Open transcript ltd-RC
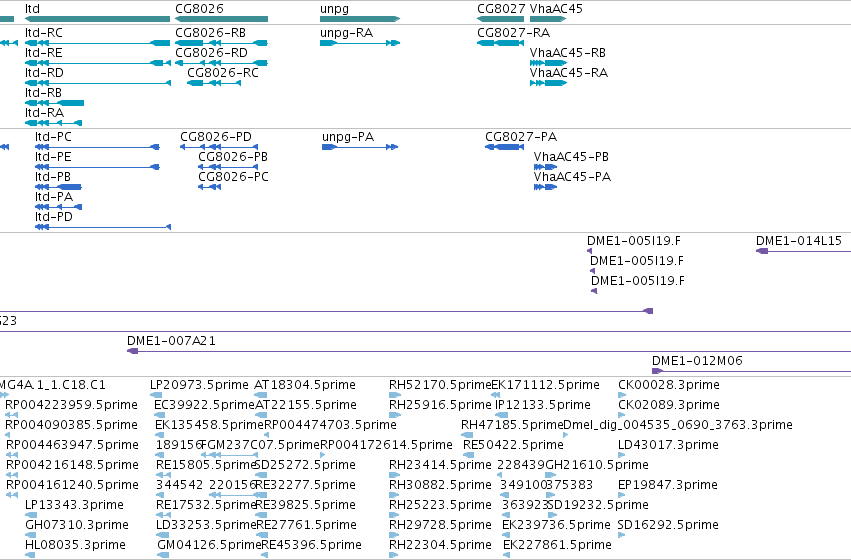The height and width of the screenshot is (560, 851). (x=43, y=33)
